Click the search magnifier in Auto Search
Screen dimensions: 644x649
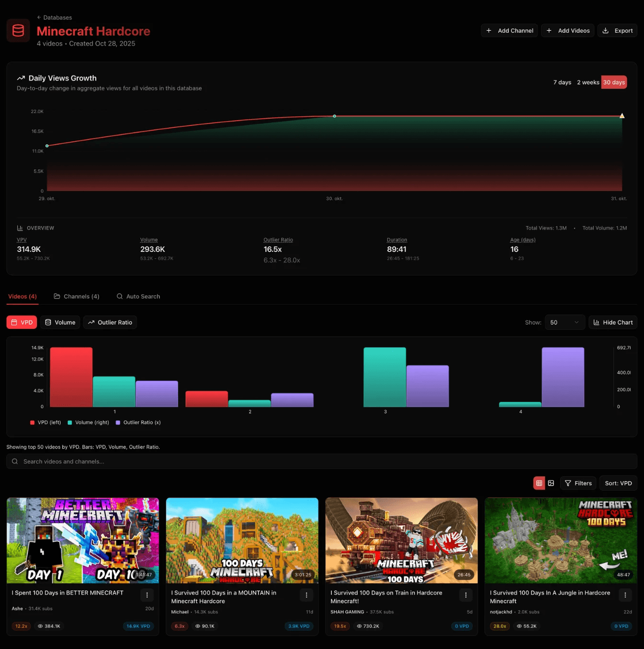coord(119,296)
